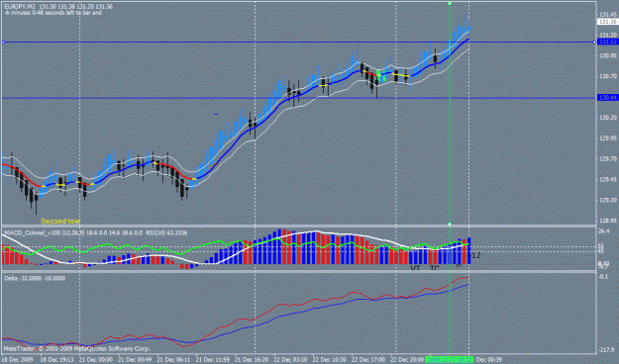619x364 pixels.
Task: Click the '22 Dec 17:00' time axis label
Action: (368, 360)
